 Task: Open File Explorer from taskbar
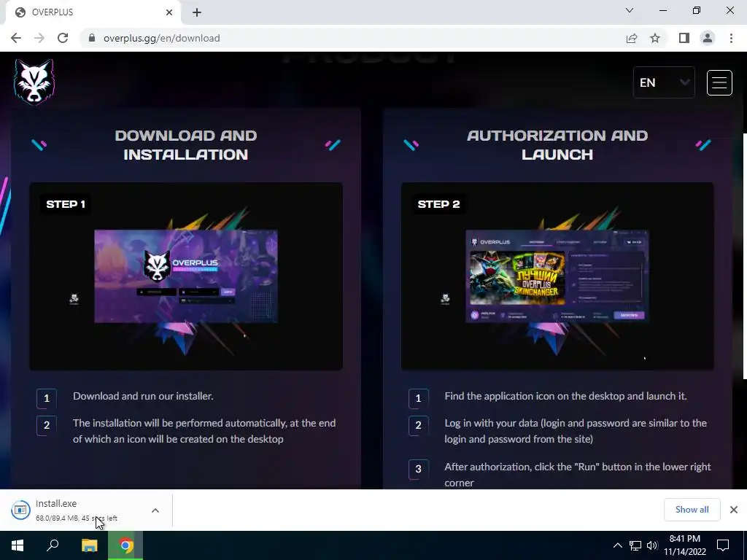click(89, 545)
